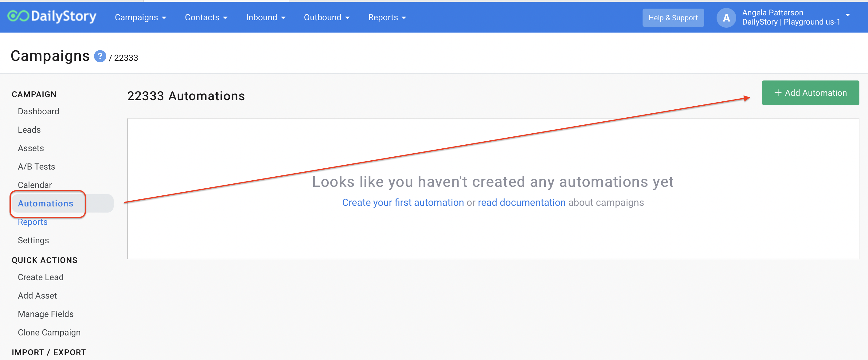
Task: Click the Angela Patterson account name
Action: [772, 13]
